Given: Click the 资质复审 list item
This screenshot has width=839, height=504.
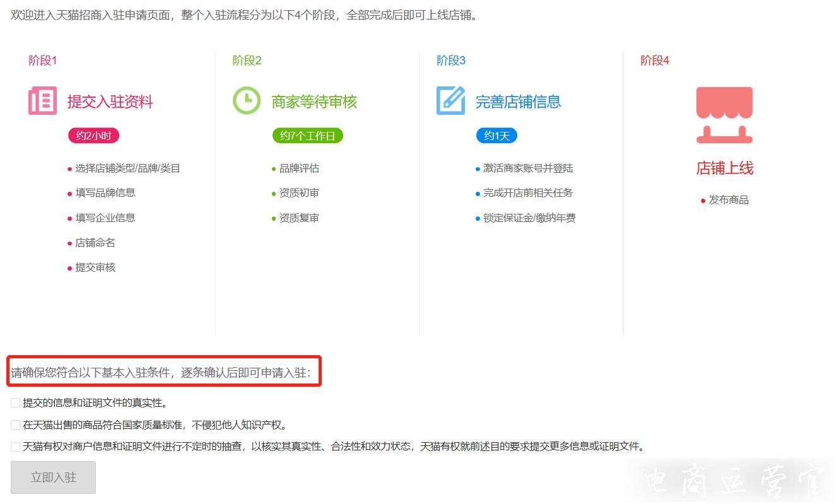Looking at the screenshot, I should coord(299,218).
